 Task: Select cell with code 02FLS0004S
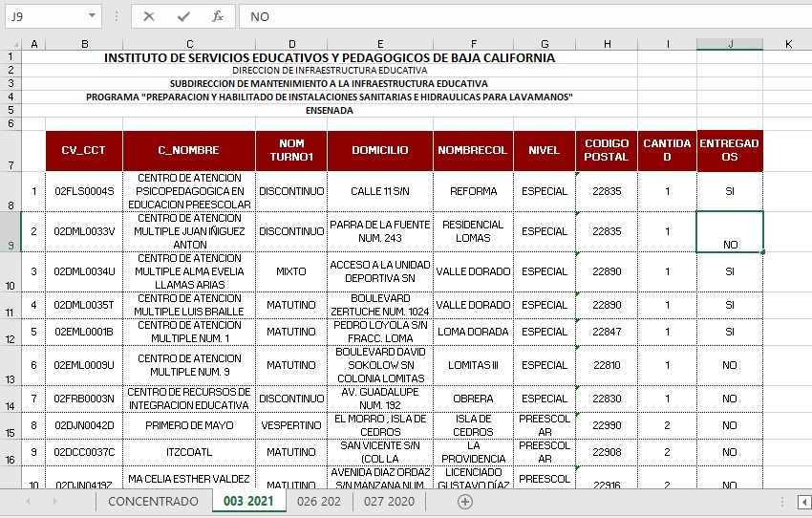tap(84, 191)
